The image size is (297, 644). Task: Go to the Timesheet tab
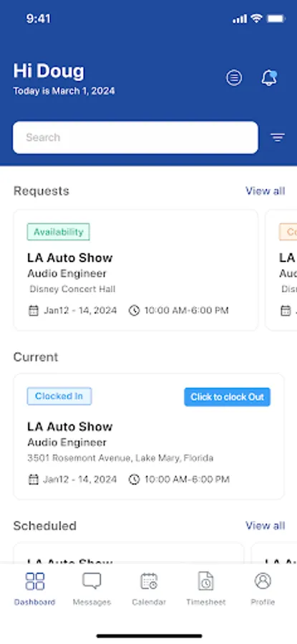coord(206,589)
